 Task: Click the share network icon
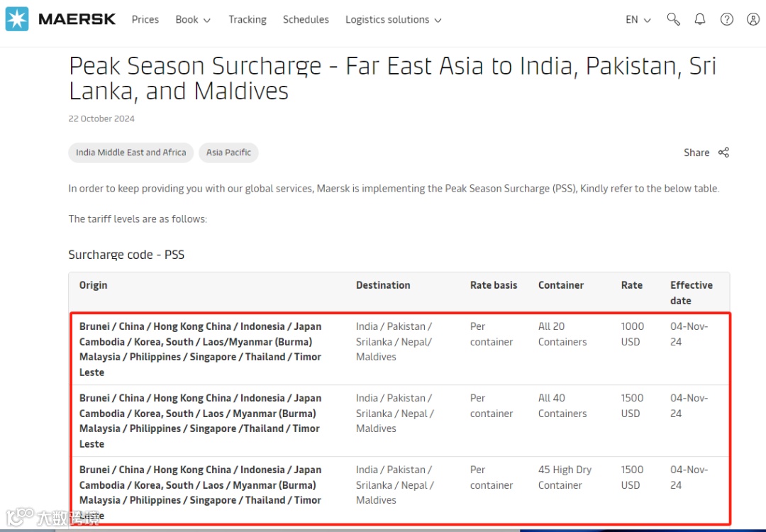[723, 153]
